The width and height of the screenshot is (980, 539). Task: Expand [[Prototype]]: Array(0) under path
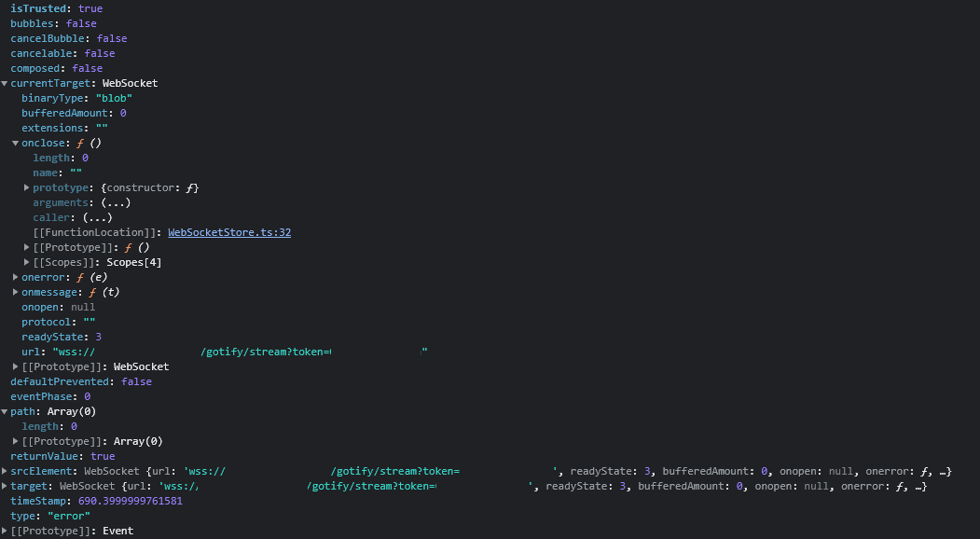pyautogui.click(x=14, y=441)
